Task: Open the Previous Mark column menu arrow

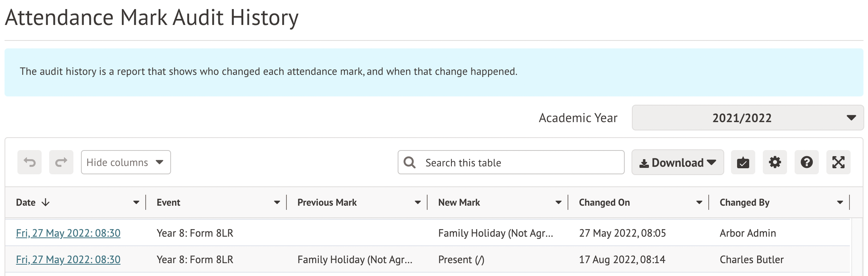Action: 418,203
